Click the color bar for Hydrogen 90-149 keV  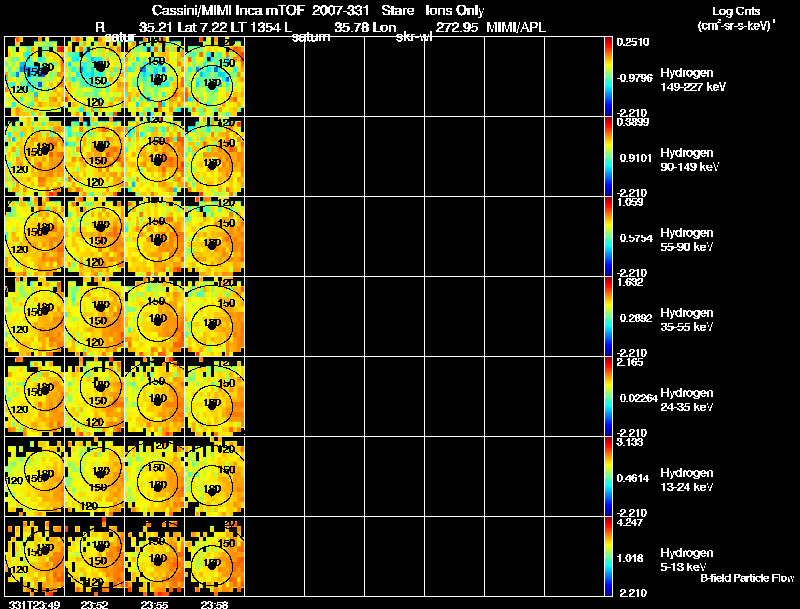click(x=608, y=157)
